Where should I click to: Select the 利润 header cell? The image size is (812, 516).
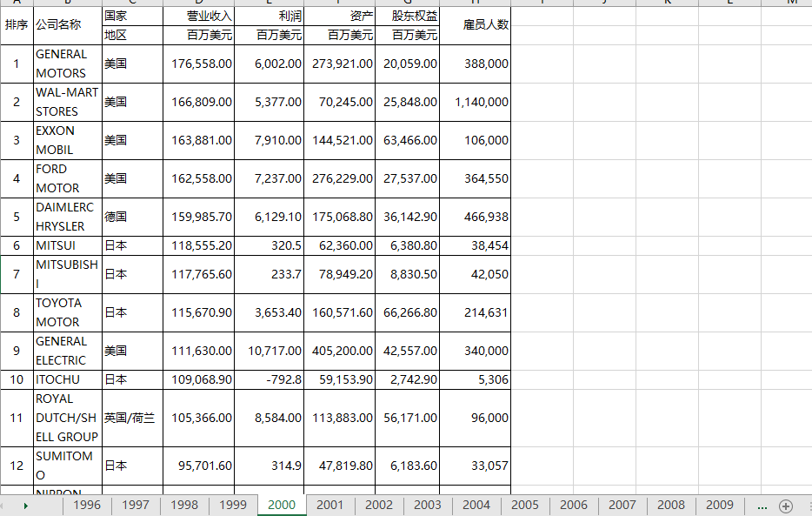(270, 16)
